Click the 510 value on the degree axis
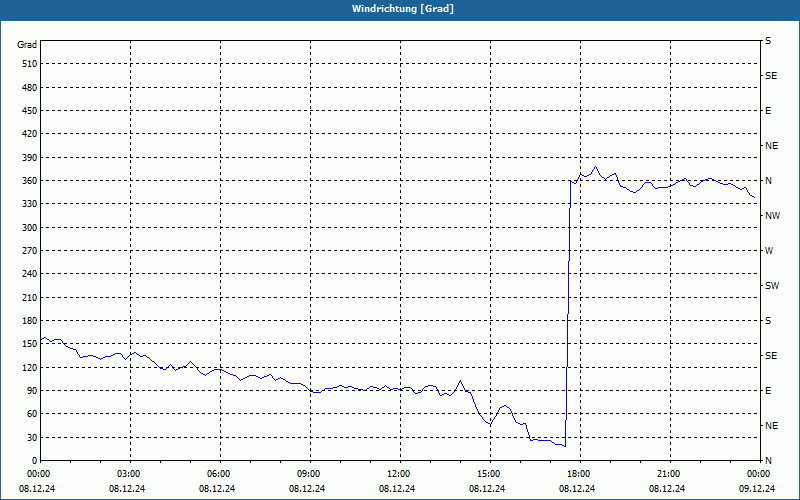The image size is (800, 500). click(x=30, y=64)
